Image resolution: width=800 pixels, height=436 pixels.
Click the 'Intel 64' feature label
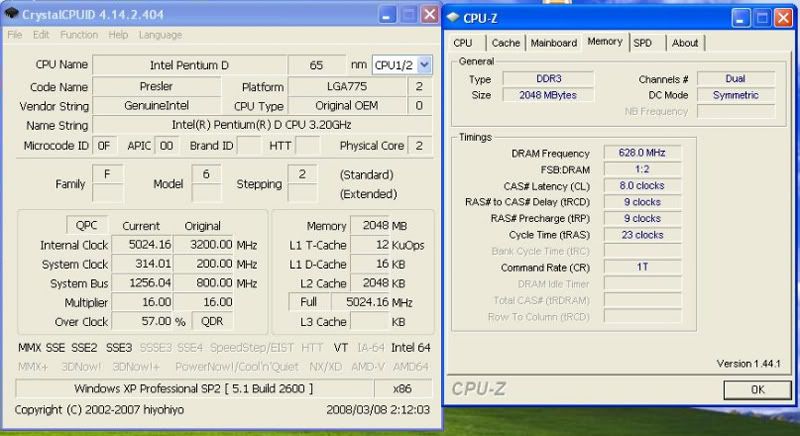pyautogui.click(x=411, y=347)
